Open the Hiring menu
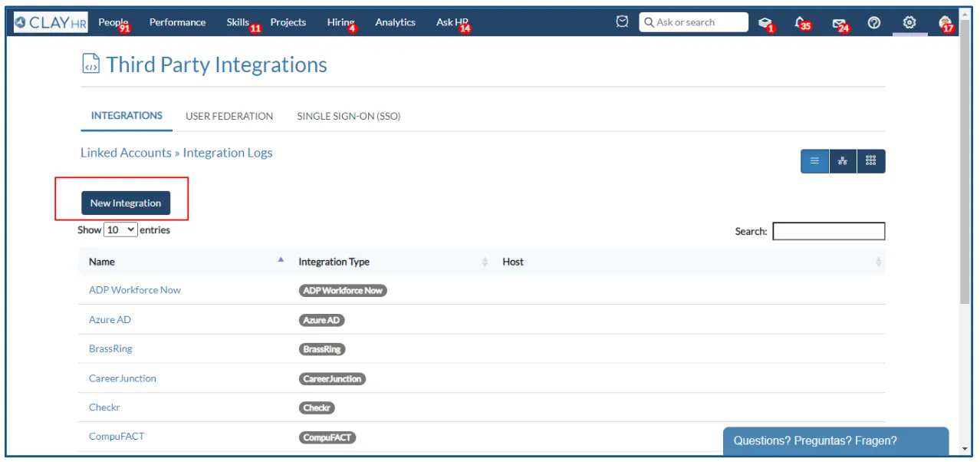 tap(341, 23)
